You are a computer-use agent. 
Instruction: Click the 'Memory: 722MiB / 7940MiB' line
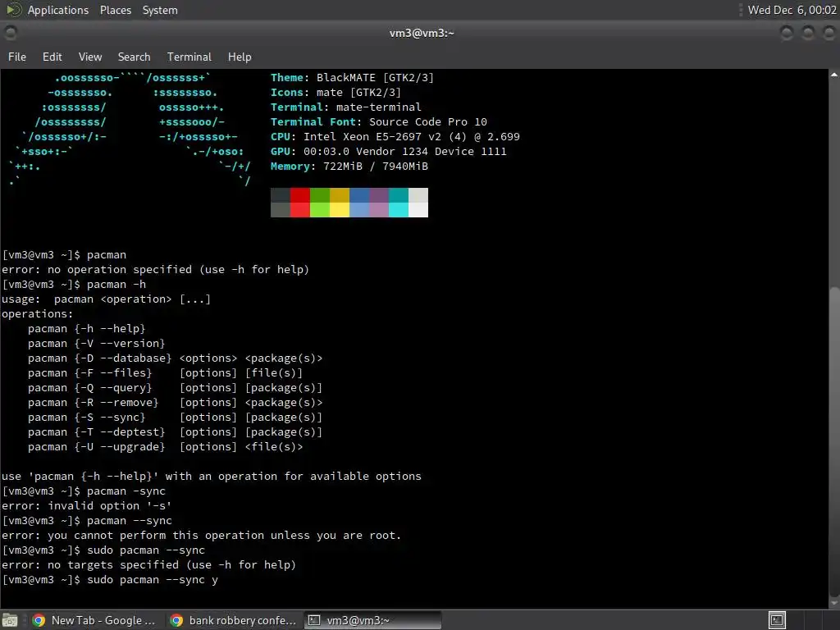tap(349, 166)
